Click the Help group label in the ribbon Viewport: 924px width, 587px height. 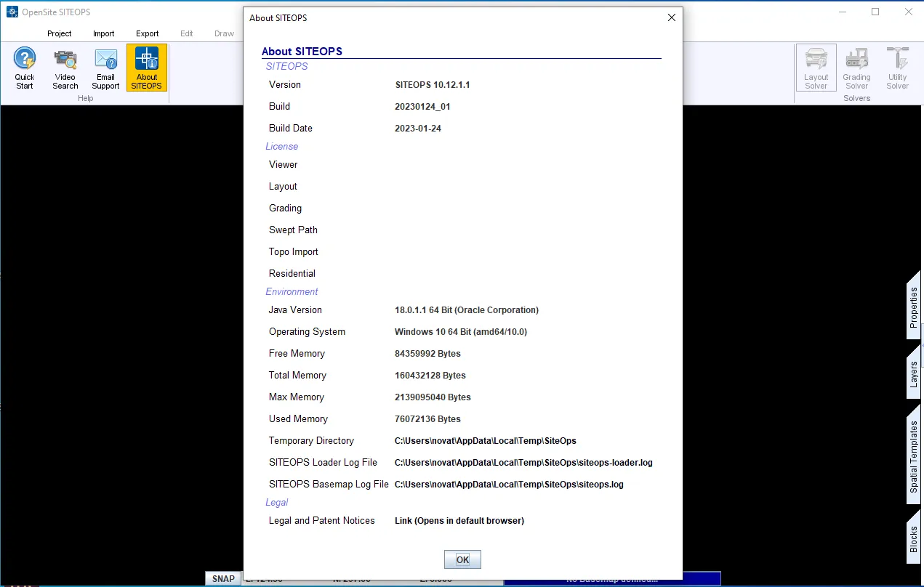[x=86, y=98]
